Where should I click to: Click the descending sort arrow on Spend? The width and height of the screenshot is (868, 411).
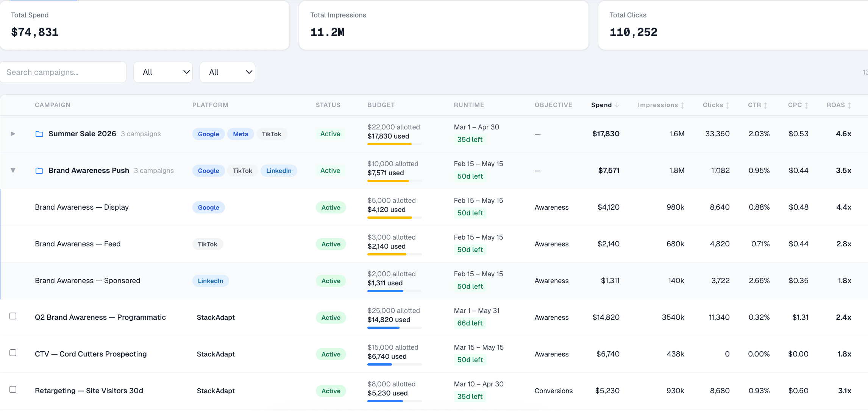click(618, 105)
